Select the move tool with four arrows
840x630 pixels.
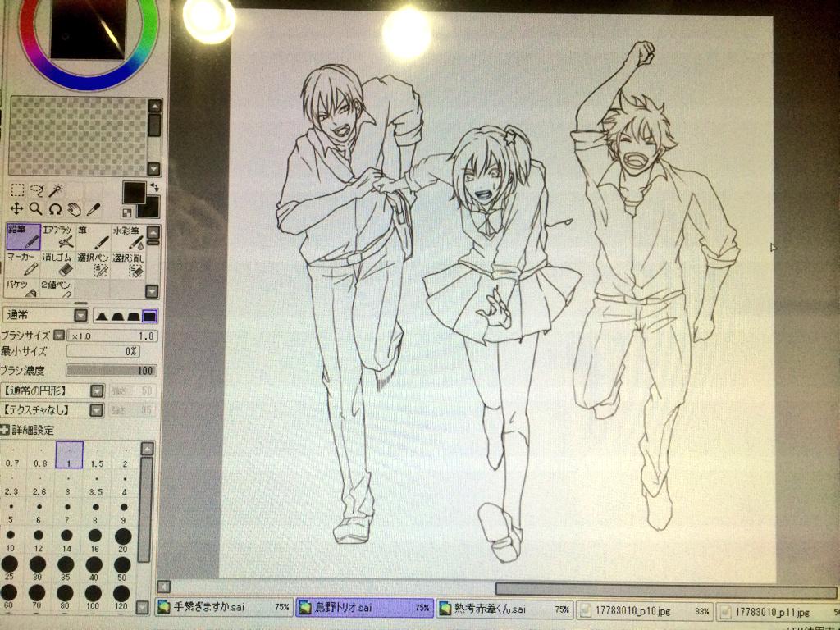tap(16, 209)
